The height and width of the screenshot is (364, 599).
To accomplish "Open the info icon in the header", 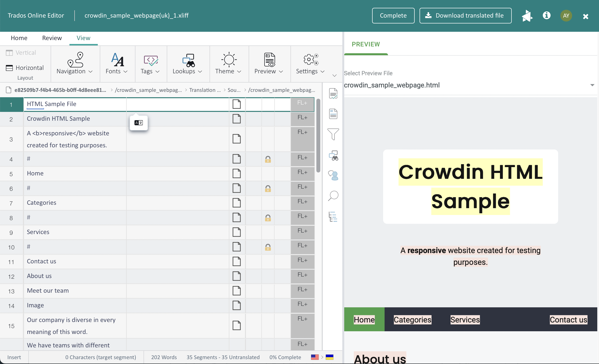I will pyautogui.click(x=546, y=15).
